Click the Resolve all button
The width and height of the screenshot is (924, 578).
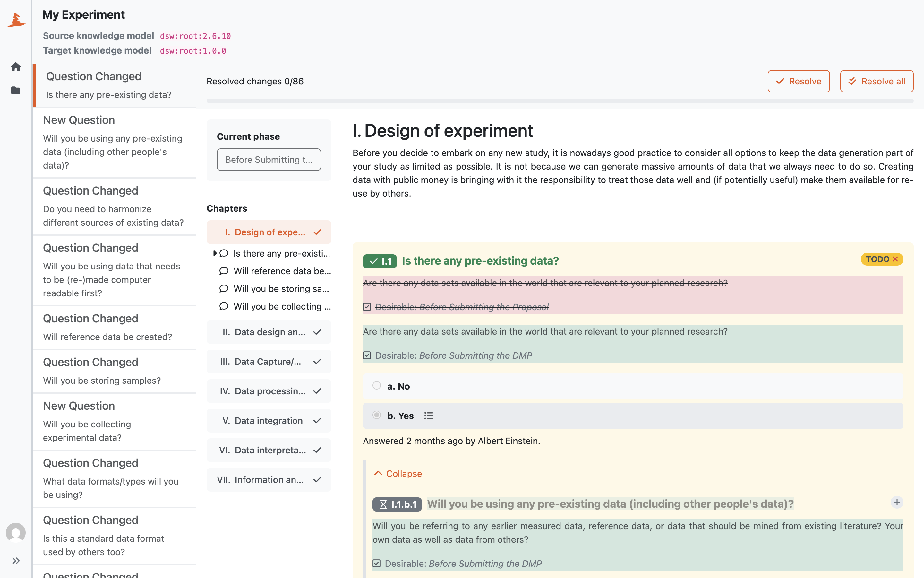pos(877,81)
